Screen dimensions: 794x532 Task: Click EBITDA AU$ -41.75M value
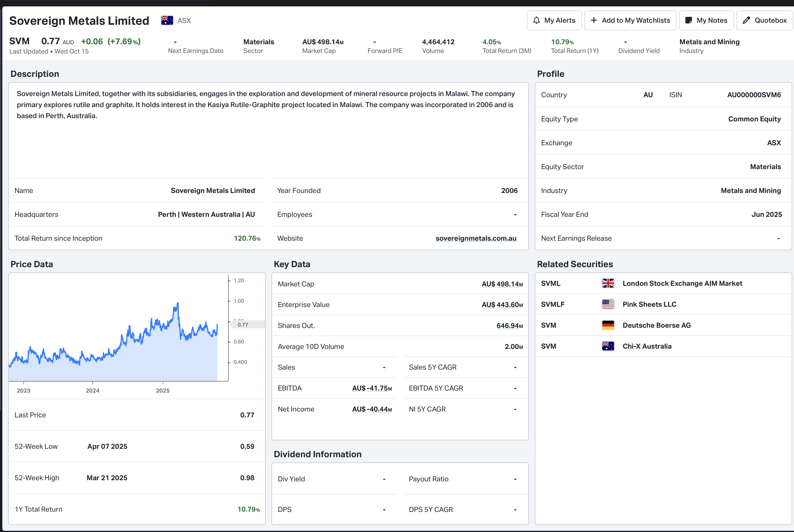pyautogui.click(x=372, y=388)
